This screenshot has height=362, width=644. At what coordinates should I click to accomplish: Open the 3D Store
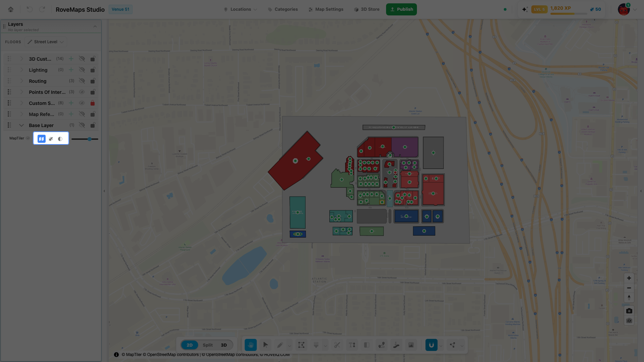coord(367,9)
